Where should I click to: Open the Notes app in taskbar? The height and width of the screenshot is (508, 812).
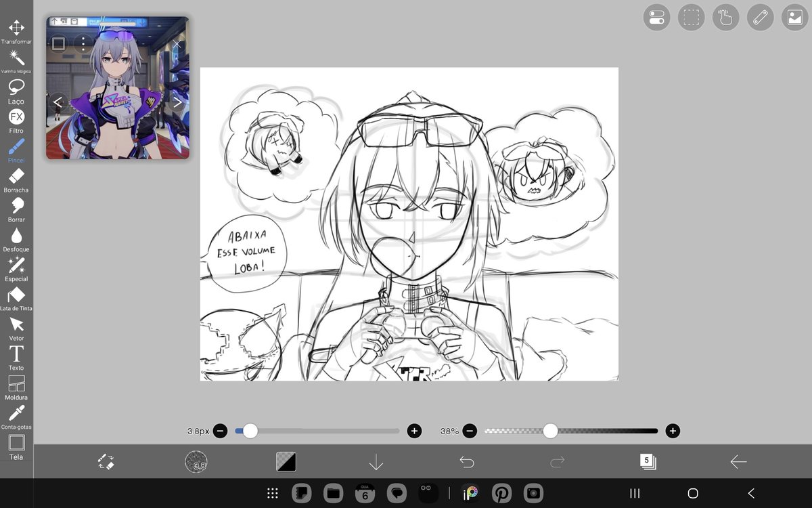(302, 493)
